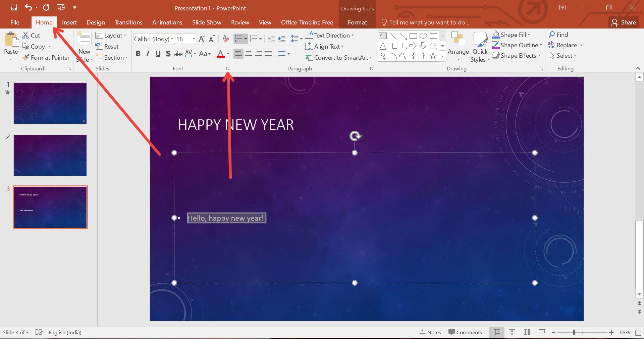Click the Find magnifier button
The height and width of the screenshot is (339, 644).
pos(558,35)
